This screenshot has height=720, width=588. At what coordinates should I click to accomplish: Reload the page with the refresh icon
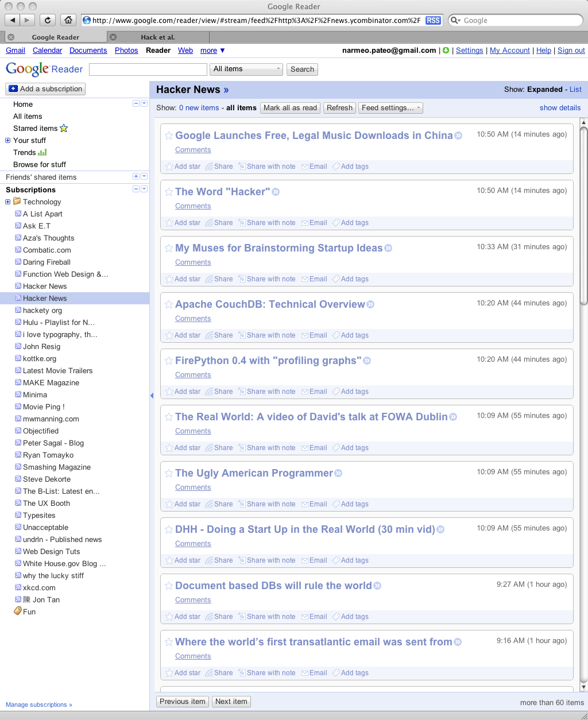click(48, 20)
